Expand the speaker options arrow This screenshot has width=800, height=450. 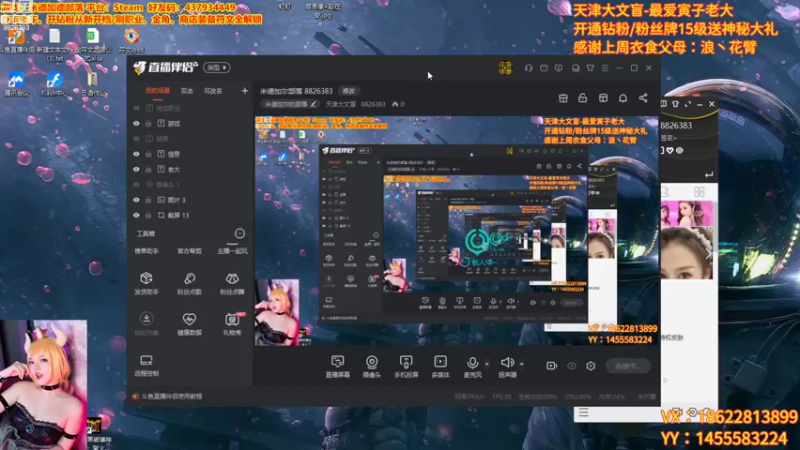(521, 364)
